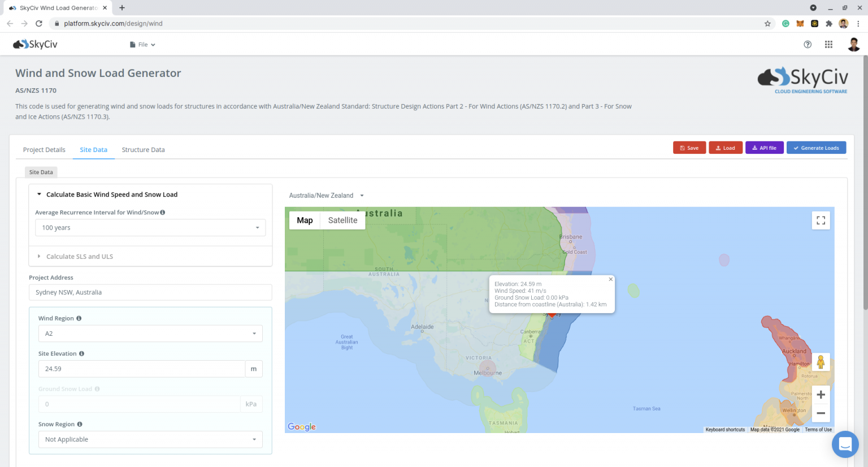Switch to the Structure Data tab

(143, 150)
